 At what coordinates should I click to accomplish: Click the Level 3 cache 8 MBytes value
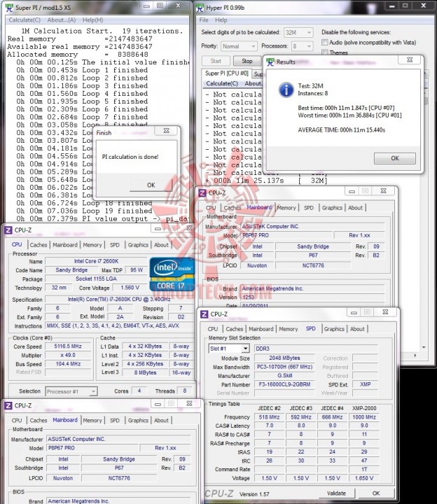[146, 372]
